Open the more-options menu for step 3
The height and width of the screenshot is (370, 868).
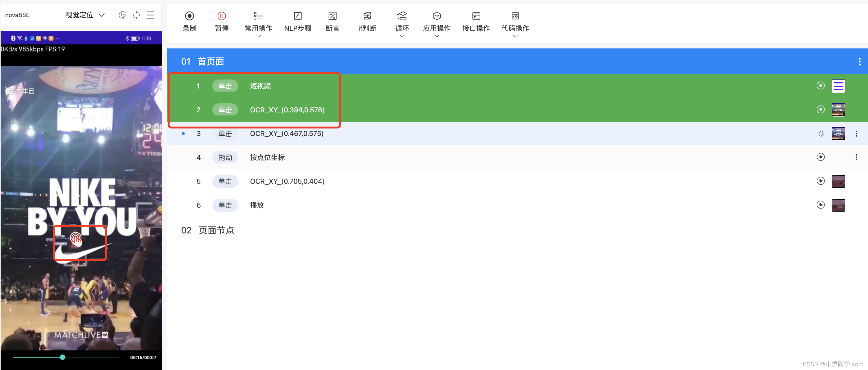tap(856, 134)
